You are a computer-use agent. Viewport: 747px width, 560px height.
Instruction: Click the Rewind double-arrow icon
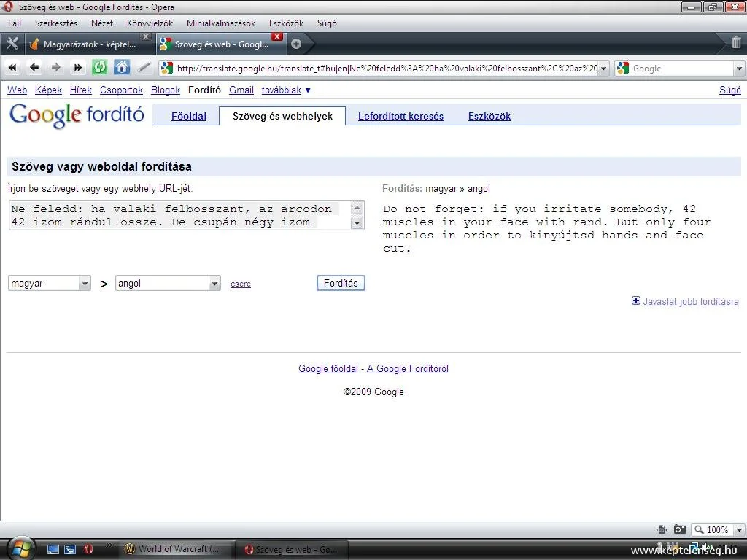coord(12,68)
